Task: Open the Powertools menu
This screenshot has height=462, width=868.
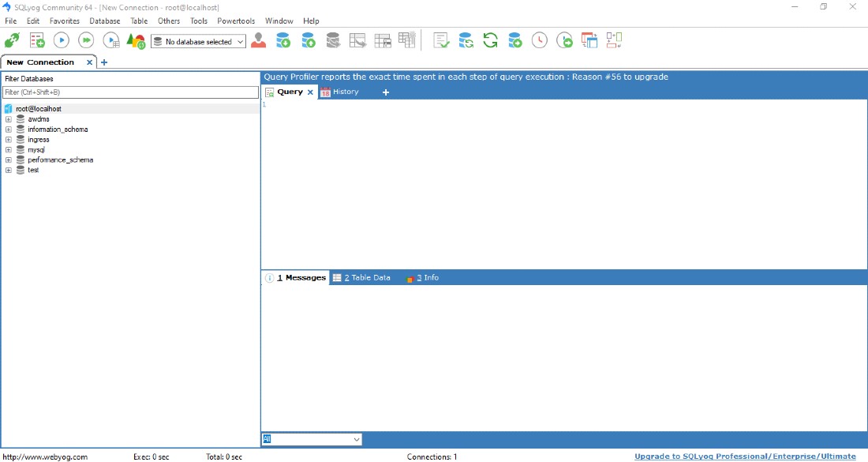Action: click(x=236, y=21)
